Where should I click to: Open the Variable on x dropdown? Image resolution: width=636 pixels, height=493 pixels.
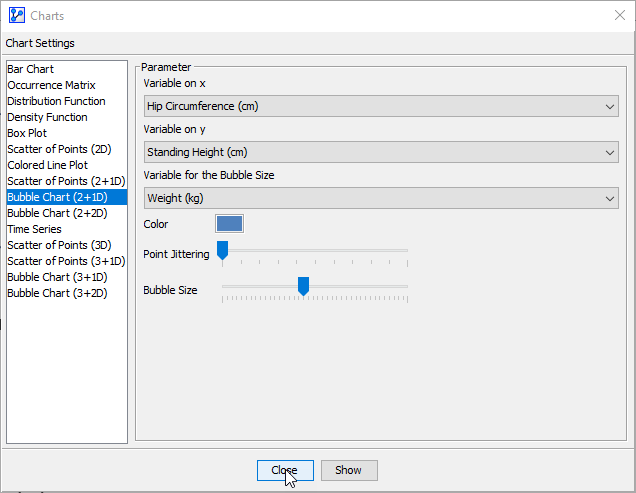click(381, 106)
